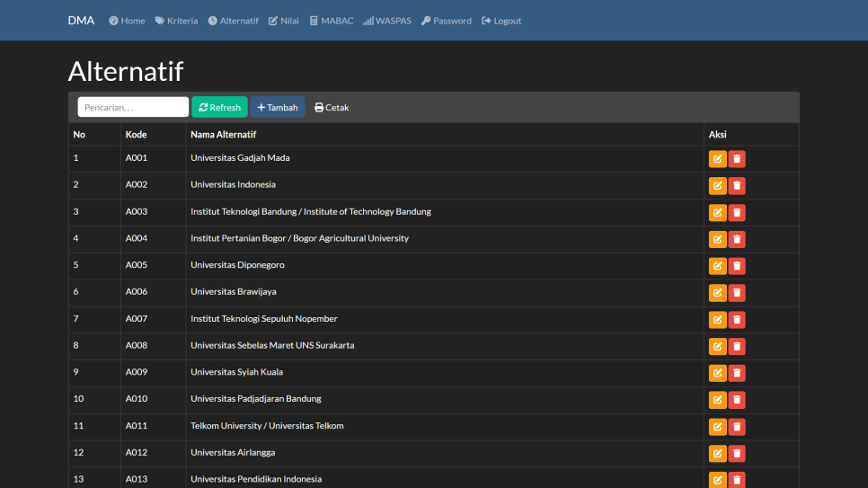868x488 pixels.
Task: Delete Universitas Sebelas Maret row
Action: [x=737, y=346]
